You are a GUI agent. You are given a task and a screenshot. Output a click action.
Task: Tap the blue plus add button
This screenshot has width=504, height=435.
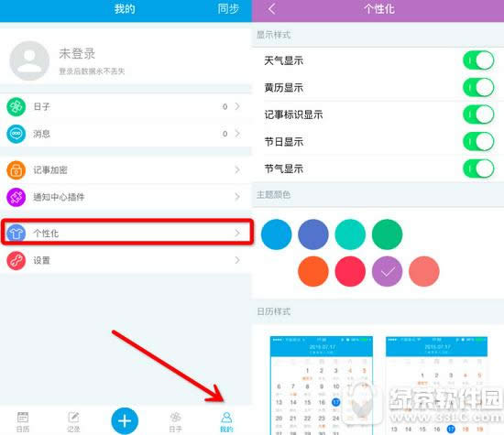coord(125,421)
